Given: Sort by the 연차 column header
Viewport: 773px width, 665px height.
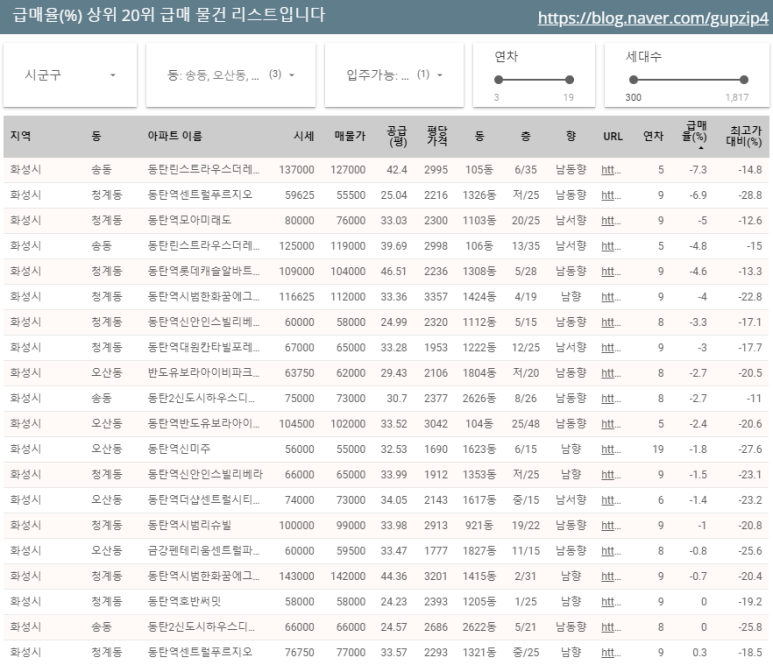Looking at the screenshot, I should (x=653, y=136).
